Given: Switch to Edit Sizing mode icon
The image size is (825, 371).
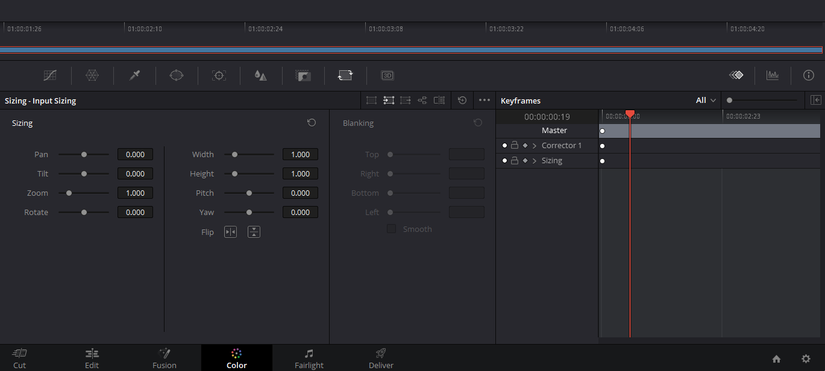Looking at the screenshot, I should point(371,101).
